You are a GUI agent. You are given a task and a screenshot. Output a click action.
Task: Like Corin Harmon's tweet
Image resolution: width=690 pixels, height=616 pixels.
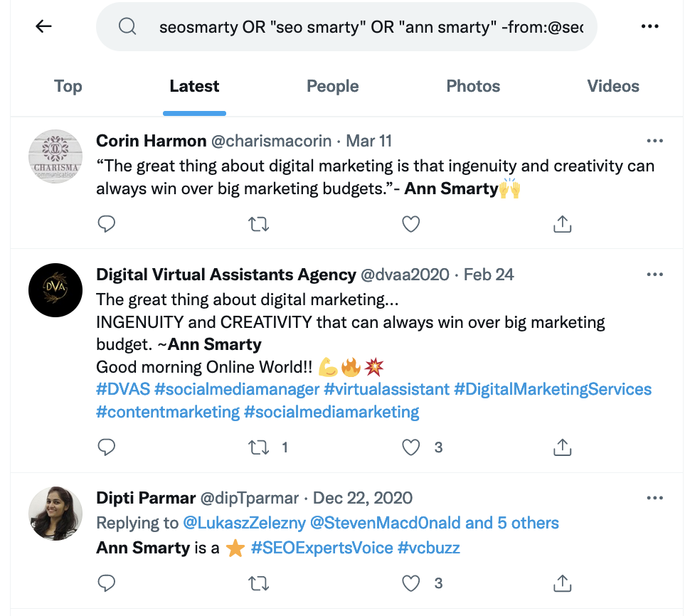pos(411,224)
